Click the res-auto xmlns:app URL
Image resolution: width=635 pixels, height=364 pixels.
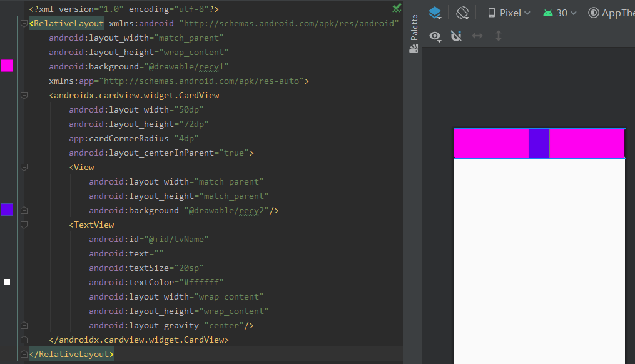[x=201, y=81]
